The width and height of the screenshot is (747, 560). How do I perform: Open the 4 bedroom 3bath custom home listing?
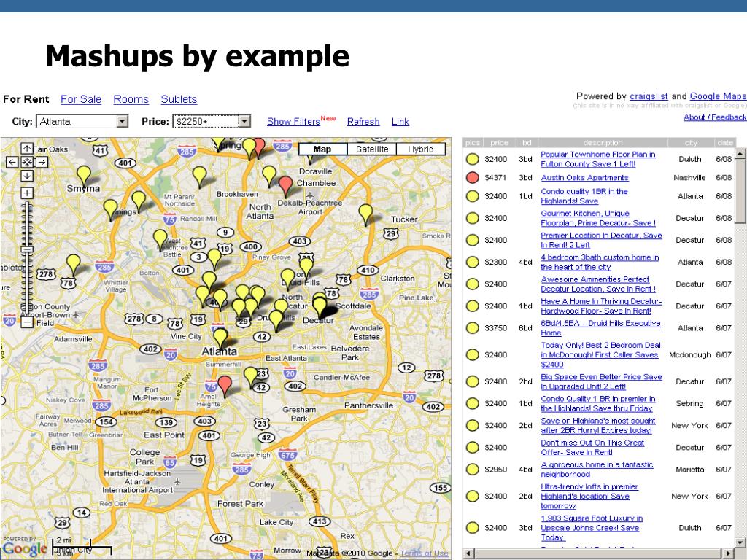coord(600,262)
